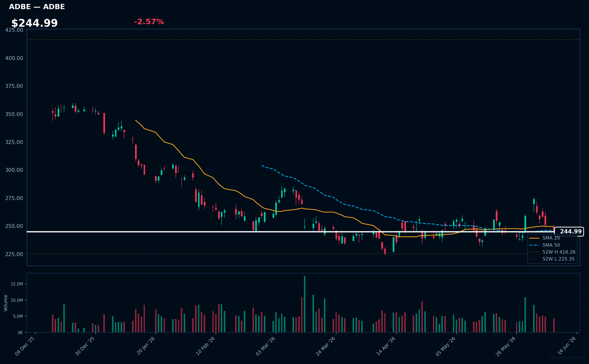Click the 09 Dec '25 date label
The height and width of the screenshot is (364, 589).
pos(25,346)
